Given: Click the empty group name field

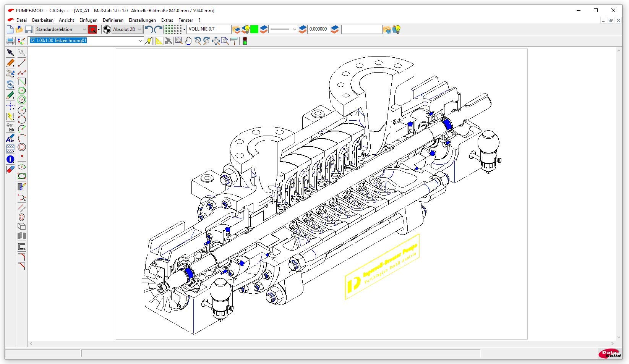Looking at the screenshot, I should point(362,29).
